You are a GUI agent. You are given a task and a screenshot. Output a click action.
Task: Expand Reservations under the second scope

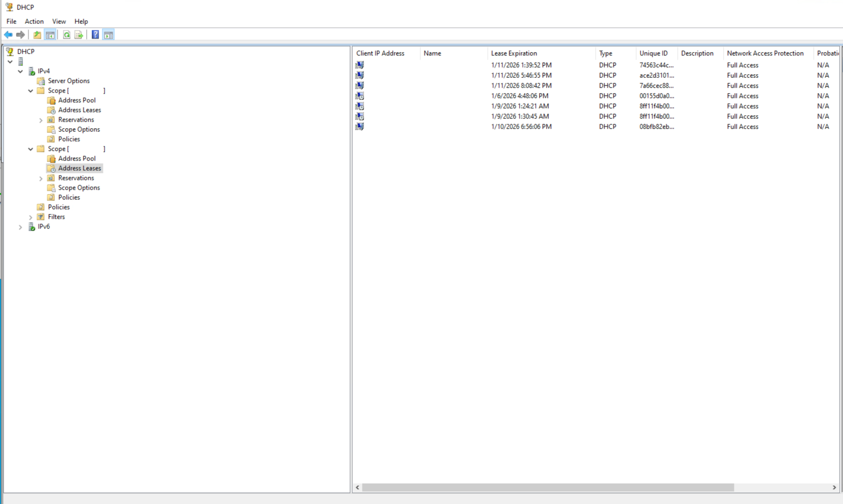click(x=40, y=178)
